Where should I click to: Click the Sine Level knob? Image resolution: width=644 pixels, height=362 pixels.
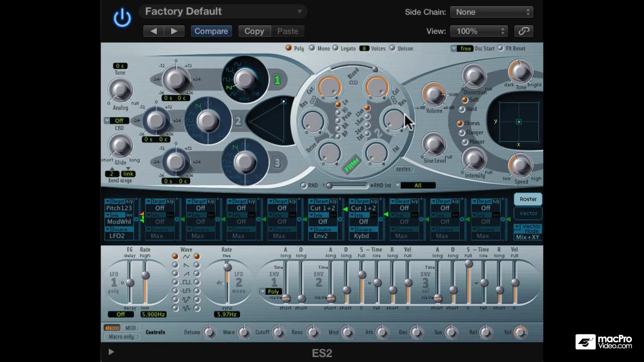click(x=434, y=145)
